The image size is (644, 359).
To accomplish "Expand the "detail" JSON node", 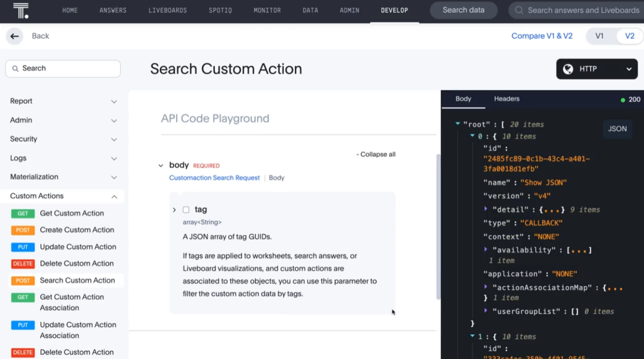I will tap(486, 209).
